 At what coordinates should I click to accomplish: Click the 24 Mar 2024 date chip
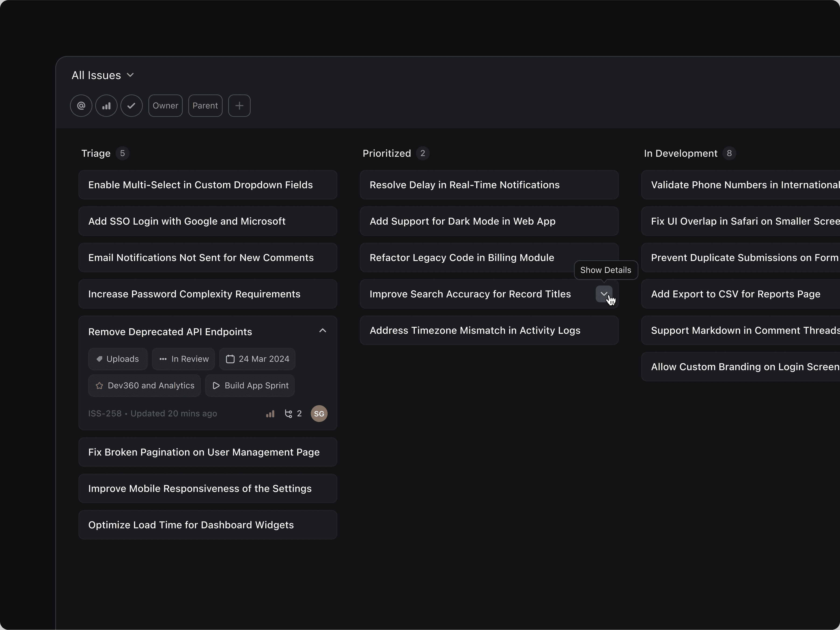click(257, 359)
